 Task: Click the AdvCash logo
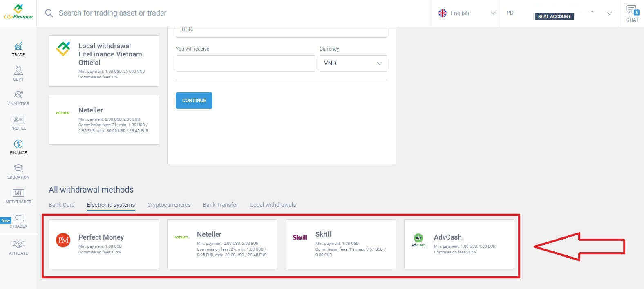click(x=418, y=240)
